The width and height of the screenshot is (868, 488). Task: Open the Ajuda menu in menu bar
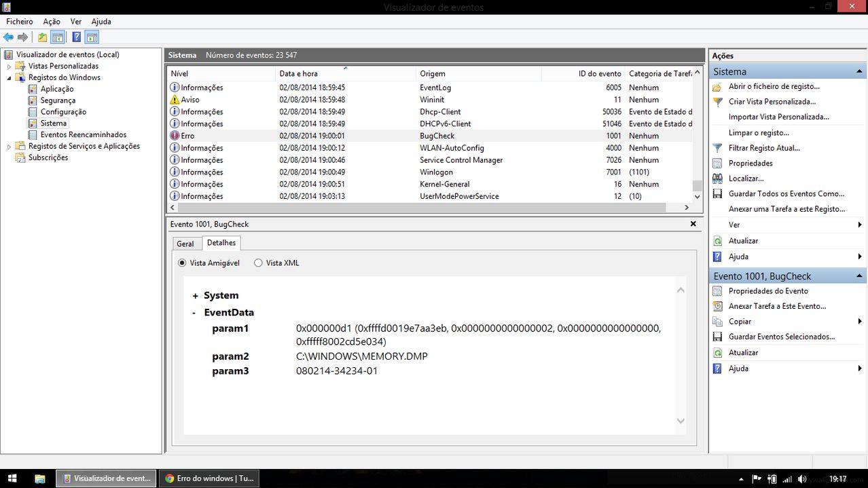[101, 22]
